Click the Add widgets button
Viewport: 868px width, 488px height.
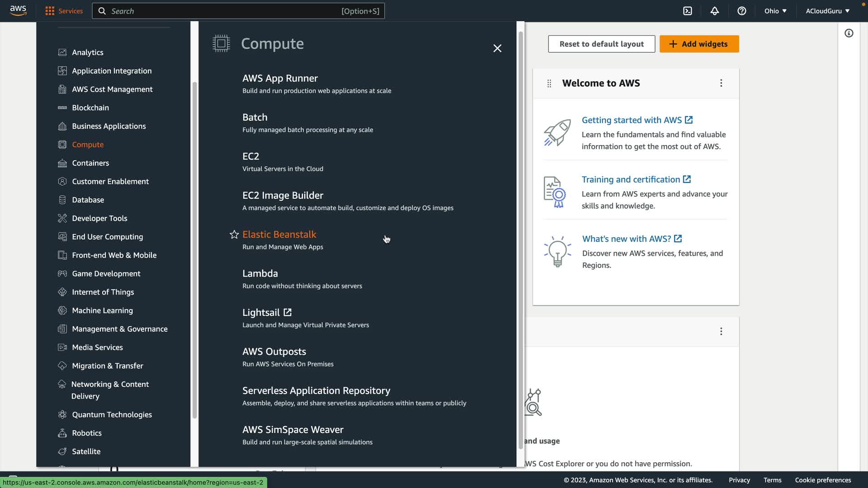click(699, 44)
